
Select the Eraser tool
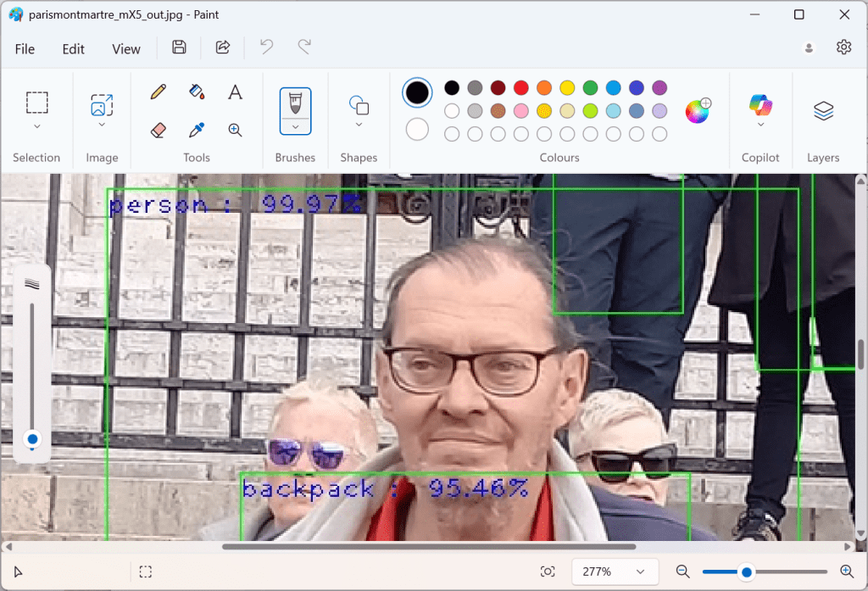159,130
